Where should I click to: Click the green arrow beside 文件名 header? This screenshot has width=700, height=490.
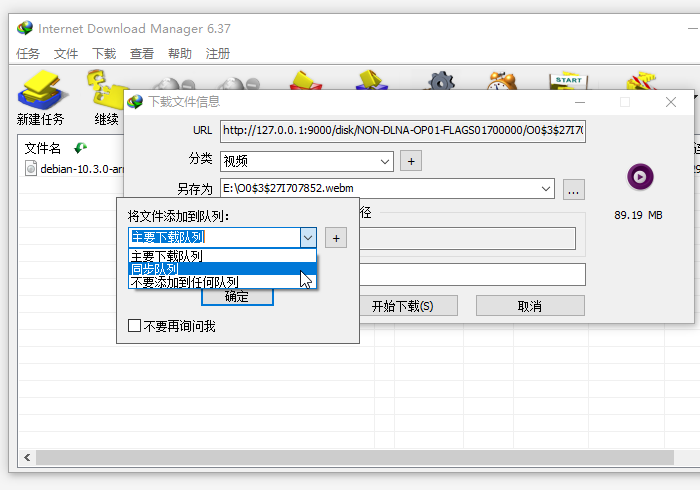(x=80, y=148)
